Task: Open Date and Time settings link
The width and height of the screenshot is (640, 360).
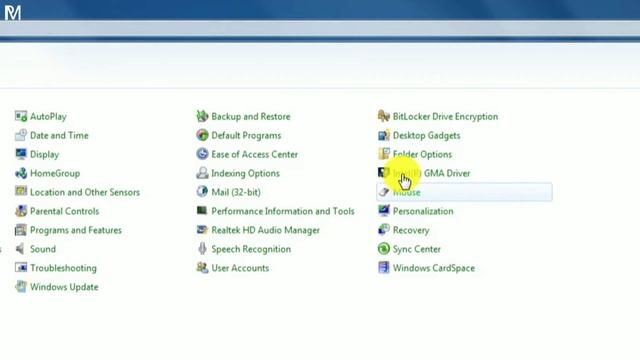Action: tap(59, 136)
